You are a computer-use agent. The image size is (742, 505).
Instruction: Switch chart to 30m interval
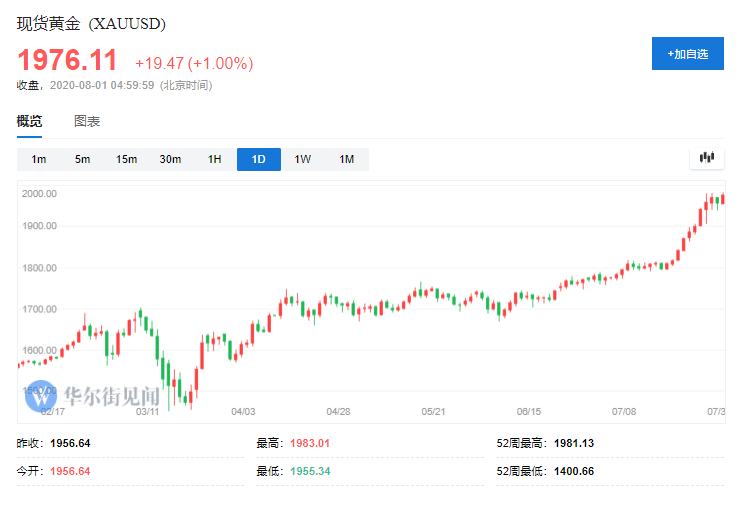(x=170, y=159)
